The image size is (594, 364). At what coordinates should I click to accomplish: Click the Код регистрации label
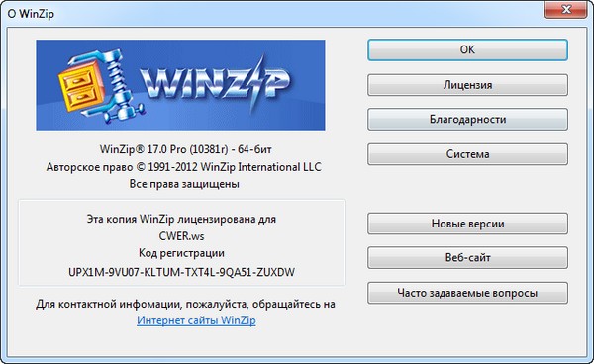point(181,253)
